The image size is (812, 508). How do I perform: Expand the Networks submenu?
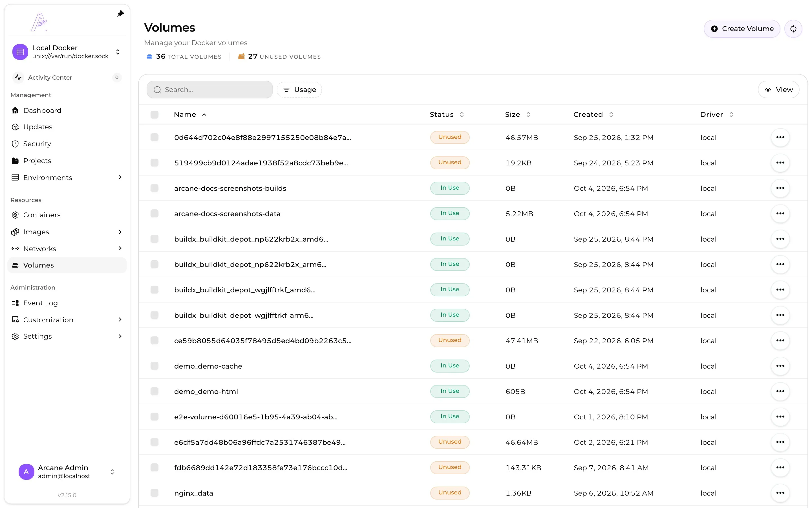point(120,248)
